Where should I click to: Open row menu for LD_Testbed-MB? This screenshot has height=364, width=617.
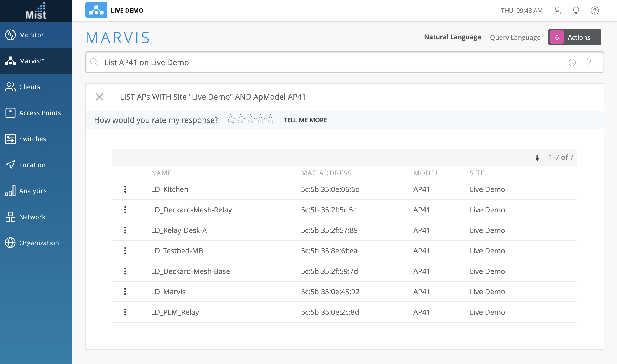(x=125, y=251)
